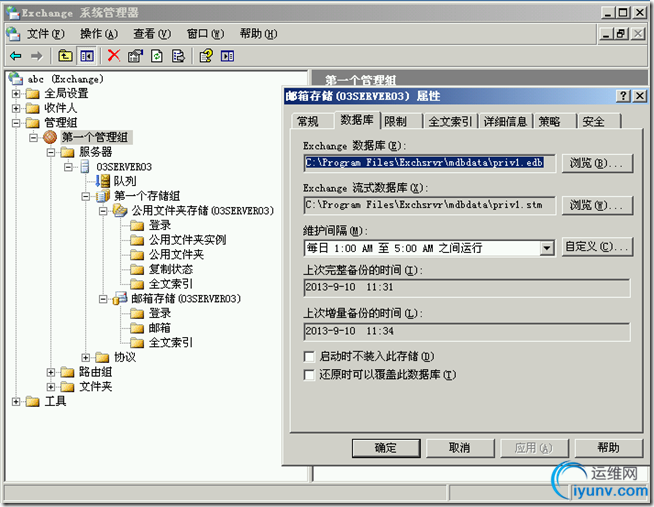The image size is (654, 507).
Task: Switch to the 全文索引 tab
Action: coord(450,121)
